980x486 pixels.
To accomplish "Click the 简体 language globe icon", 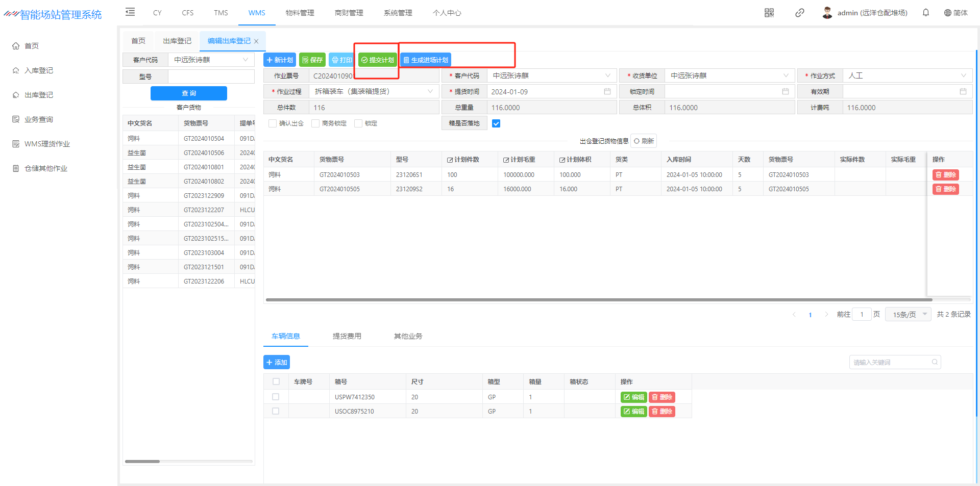I will pos(948,13).
